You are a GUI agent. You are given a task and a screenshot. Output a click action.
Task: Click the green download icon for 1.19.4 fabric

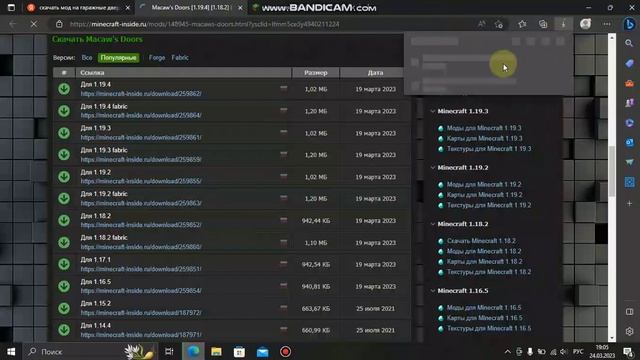coord(64,111)
